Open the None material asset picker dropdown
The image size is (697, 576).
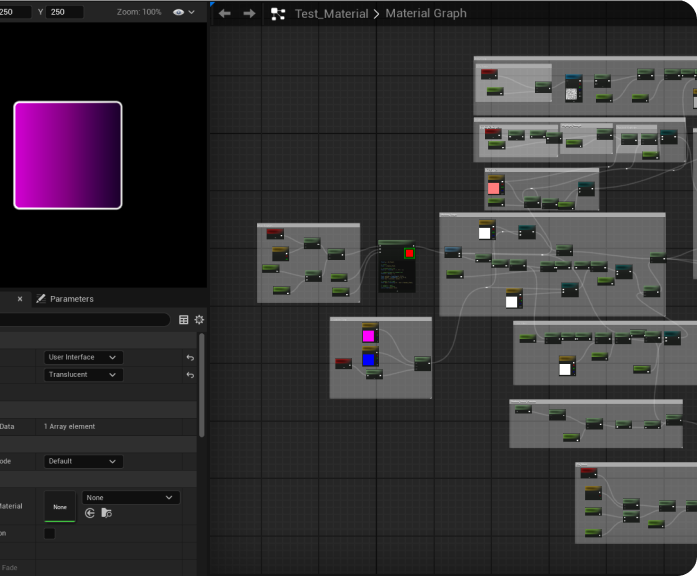coord(130,497)
